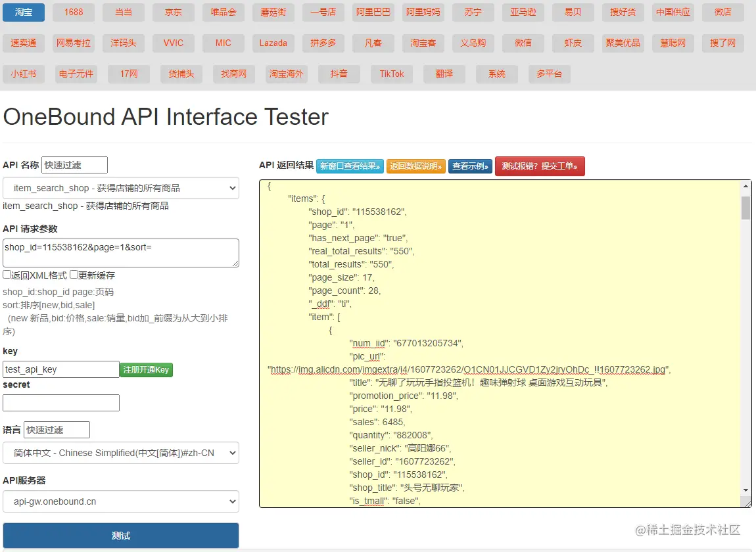This screenshot has height=552, width=756.
Task: Open the 17网 tab
Action: click(129, 74)
